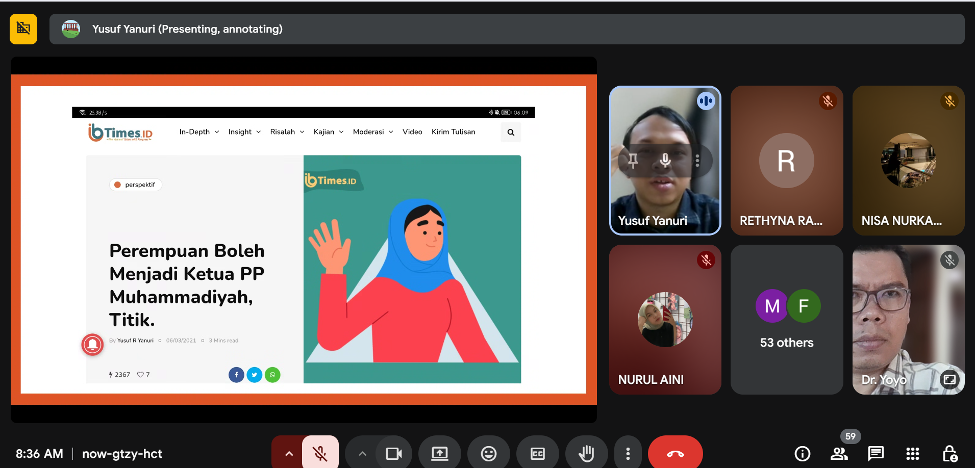977x468 pixels.
Task: Open the Activities grid icon
Action: 912,453
